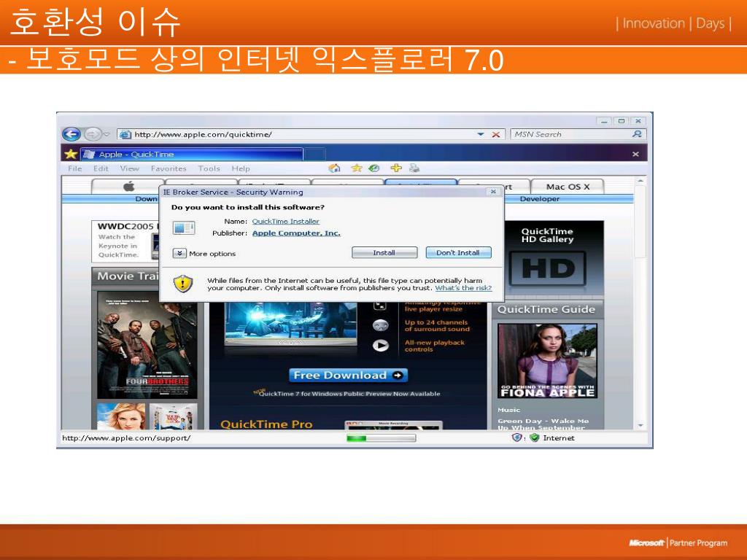Click the Home icon in toolbar

335,168
